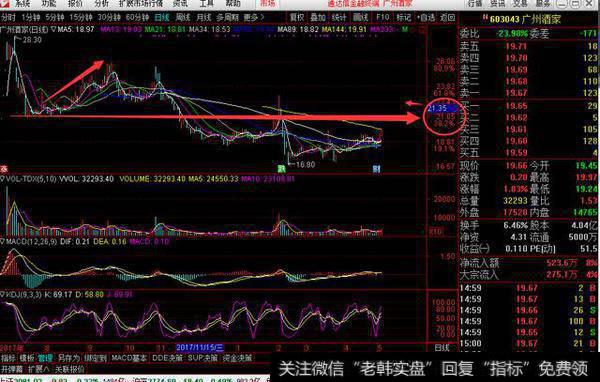The image size is (600, 382).
Task: Click the 管理 bottom tab
Action: [x=45, y=358]
